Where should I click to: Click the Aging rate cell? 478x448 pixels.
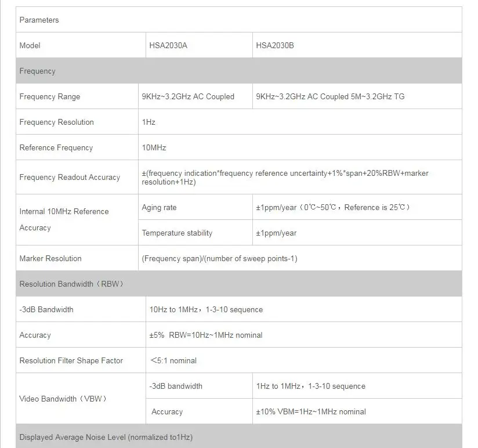pos(195,207)
